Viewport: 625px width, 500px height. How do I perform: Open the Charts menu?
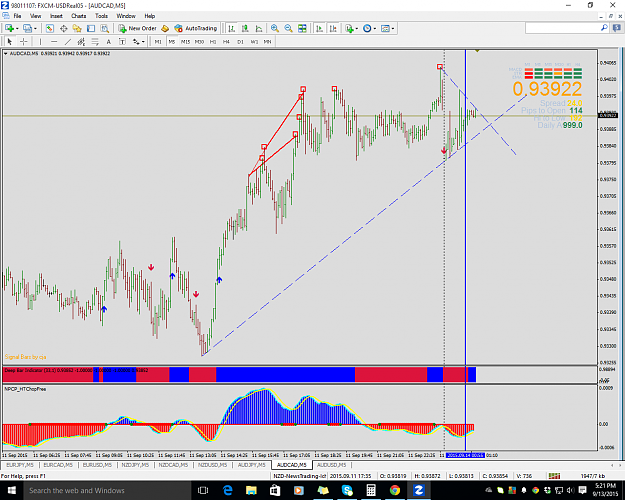[x=79, y=16]
